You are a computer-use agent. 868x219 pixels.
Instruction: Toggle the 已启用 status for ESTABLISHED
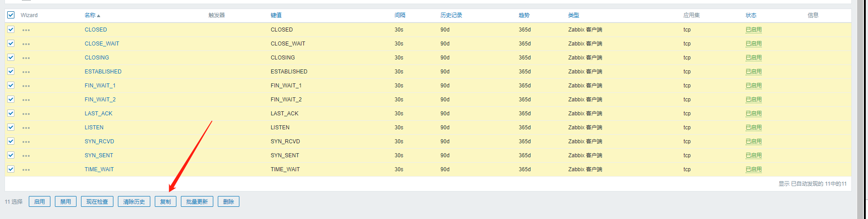(754, 72)
